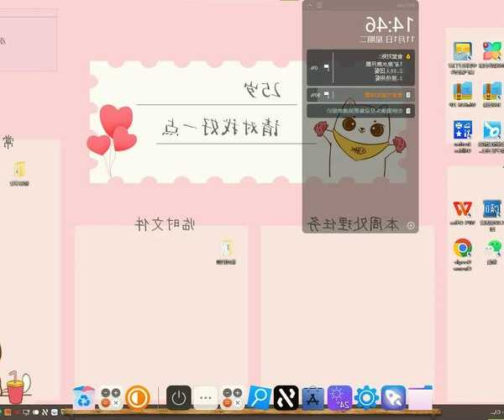Open the folder inside the temporary files area
This screenshot has width=504, height=420.
[227, 248]
